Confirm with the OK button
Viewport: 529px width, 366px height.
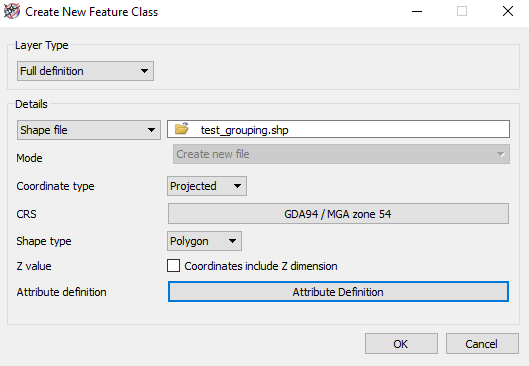tap(401, 344)
